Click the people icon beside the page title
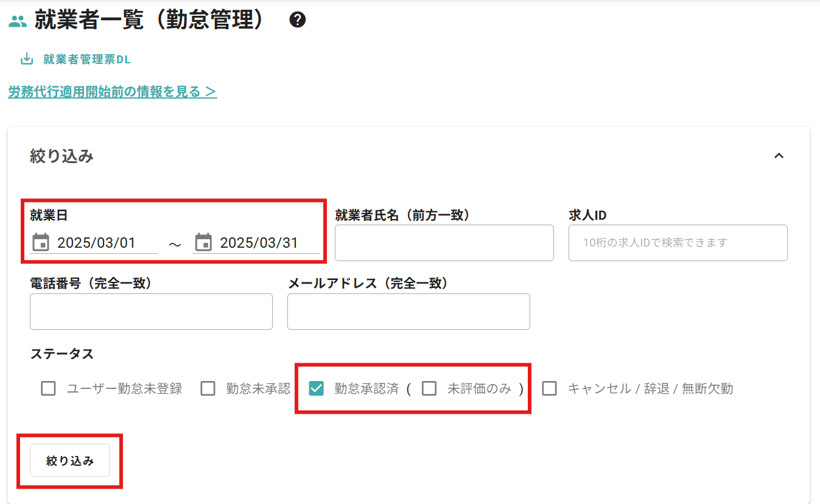 (18, 21)
